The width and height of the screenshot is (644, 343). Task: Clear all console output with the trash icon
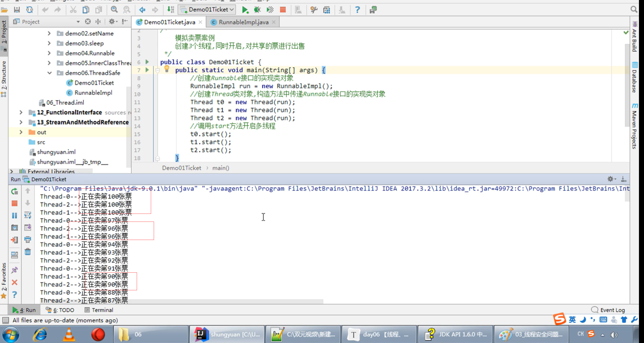pos(28,252)
